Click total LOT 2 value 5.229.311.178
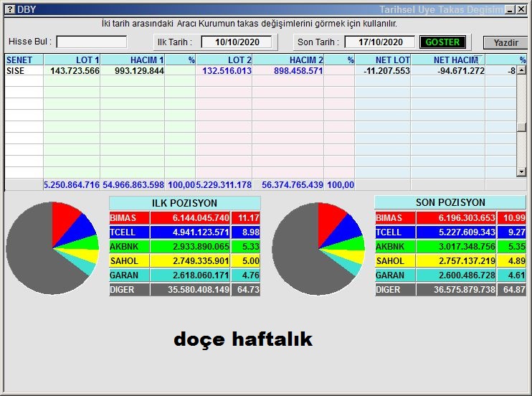The image size is (532, 396). [224, 185]
